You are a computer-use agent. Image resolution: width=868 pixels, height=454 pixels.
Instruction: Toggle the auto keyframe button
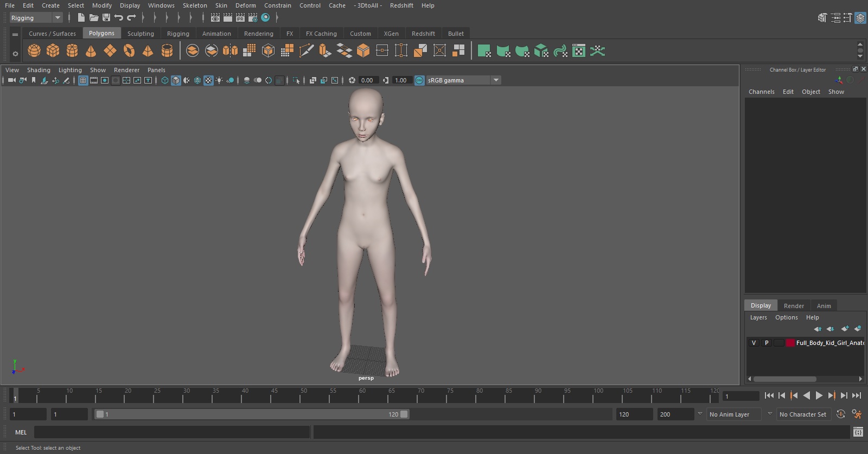841,414
